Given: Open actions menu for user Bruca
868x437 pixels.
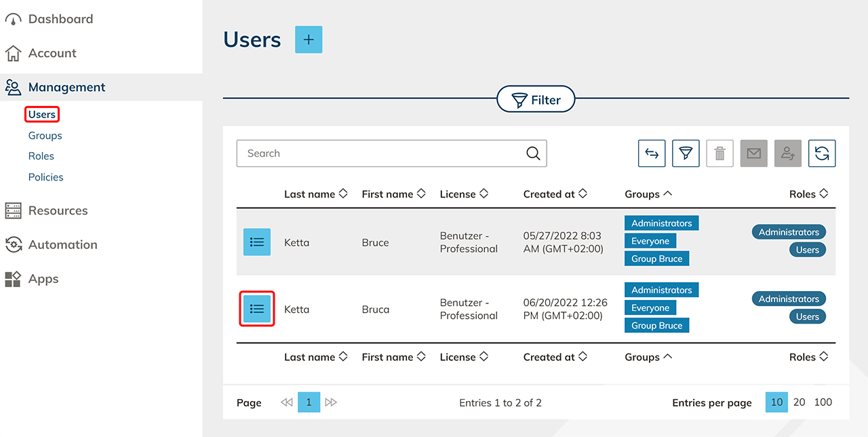Looking at the screenshot, I should click(257, 309).
